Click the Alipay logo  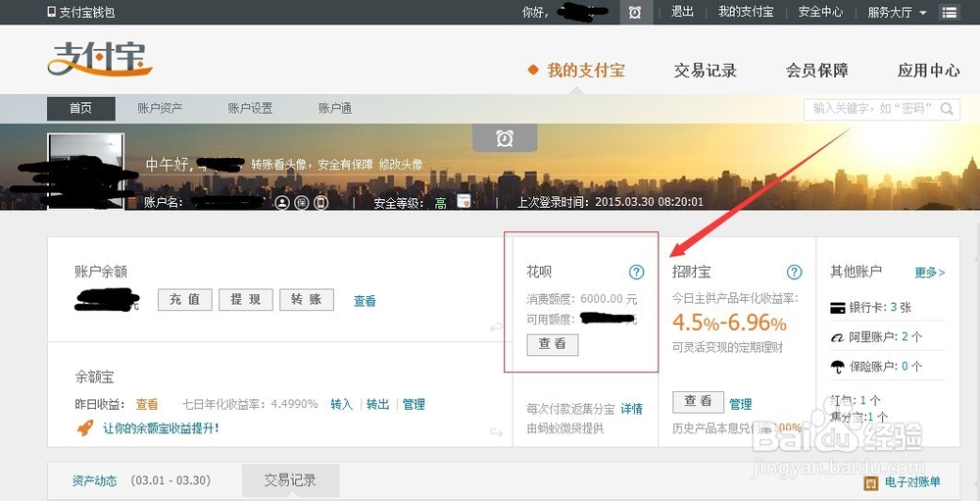(100, 59)
